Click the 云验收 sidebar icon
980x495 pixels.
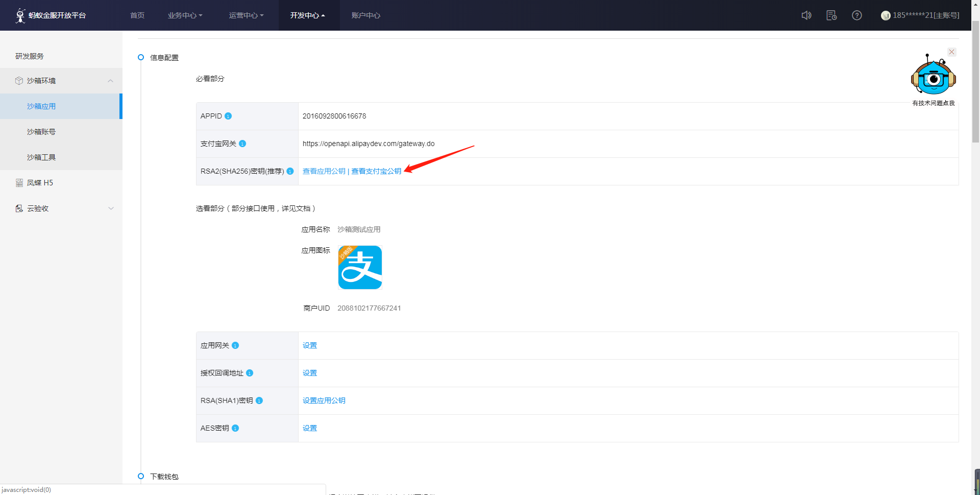(x=19, y=208)
